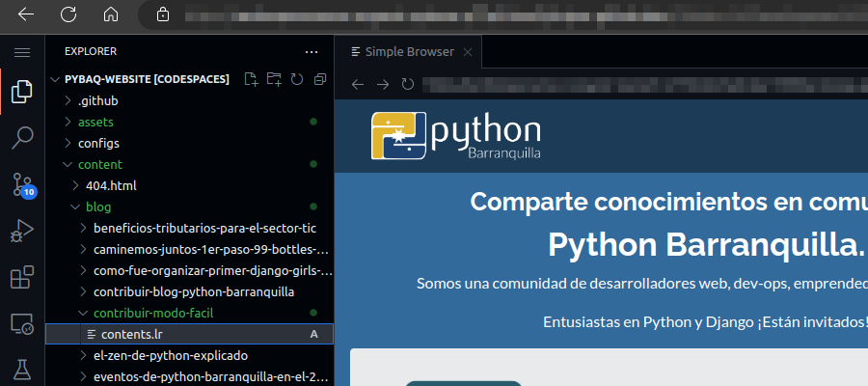Expand el-zen-de-python-explicado folder
Viewport: 868px width, 386px height.
(189, 355)
